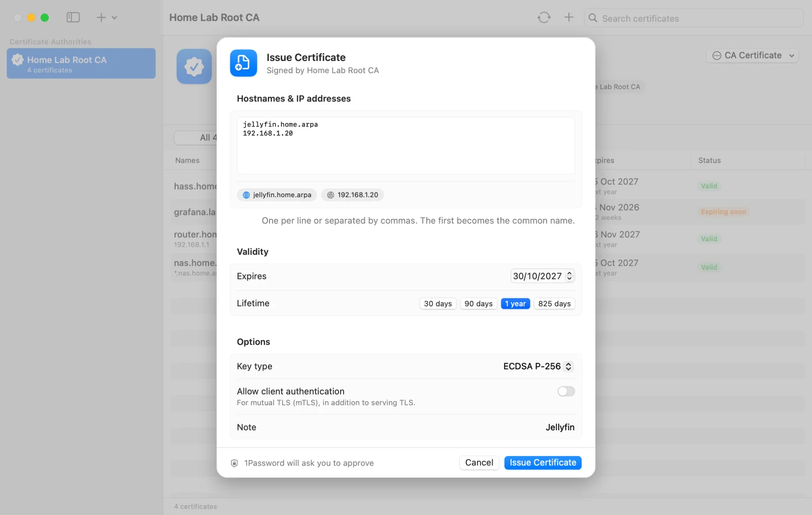Click the 1Password shield icon
This screenshot has width=812, height=515.
(x=234, y=463)
